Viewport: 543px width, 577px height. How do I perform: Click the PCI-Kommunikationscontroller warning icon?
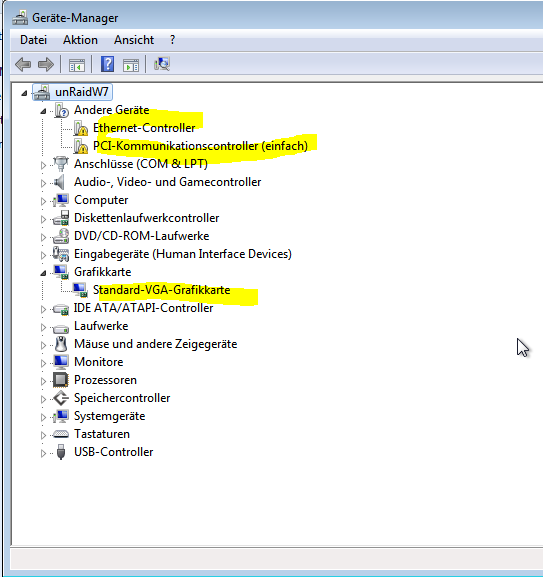(80, 146)
